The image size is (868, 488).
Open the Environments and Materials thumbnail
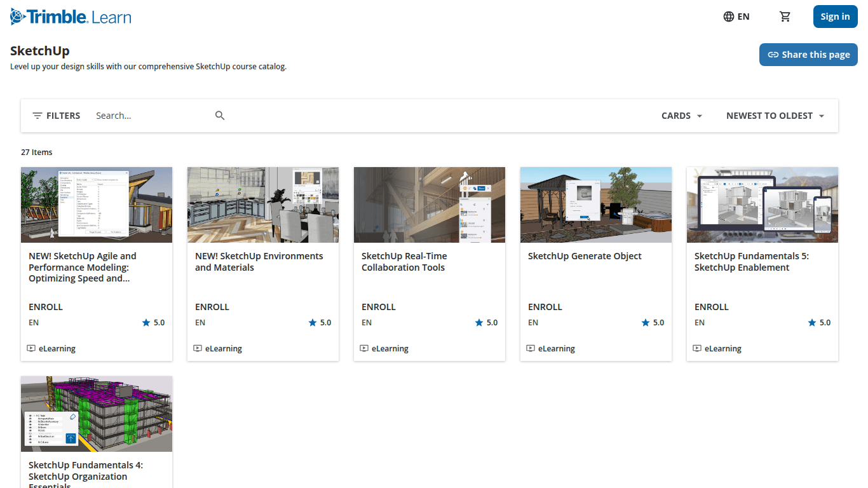point(263,205)
